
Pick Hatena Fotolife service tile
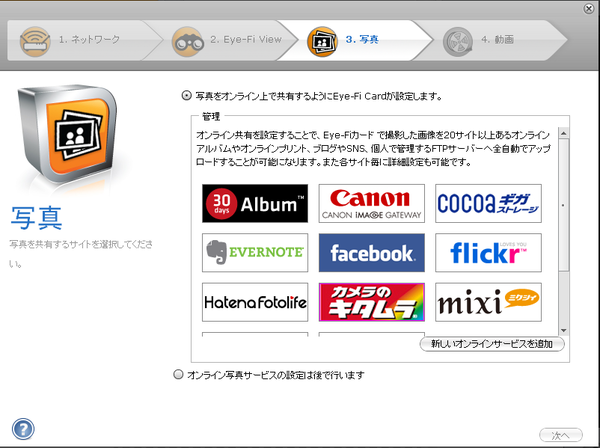[x=255, y=302]
